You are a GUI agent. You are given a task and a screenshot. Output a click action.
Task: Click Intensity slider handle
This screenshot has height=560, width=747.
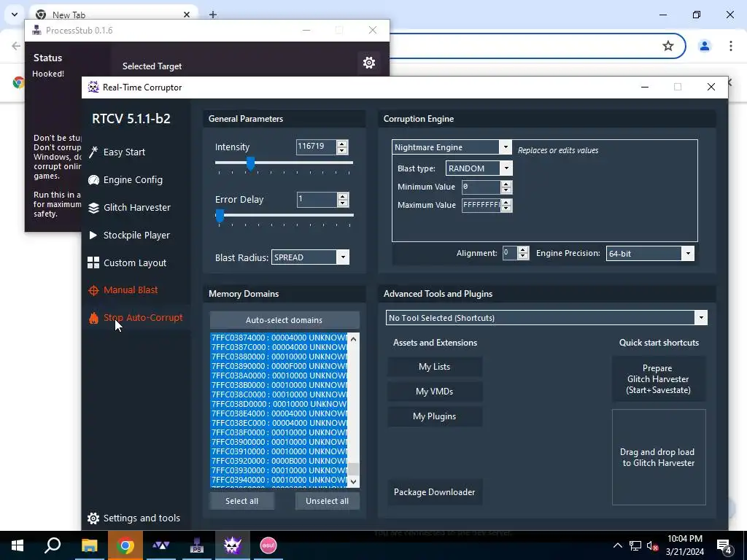[x=250, y=163]
